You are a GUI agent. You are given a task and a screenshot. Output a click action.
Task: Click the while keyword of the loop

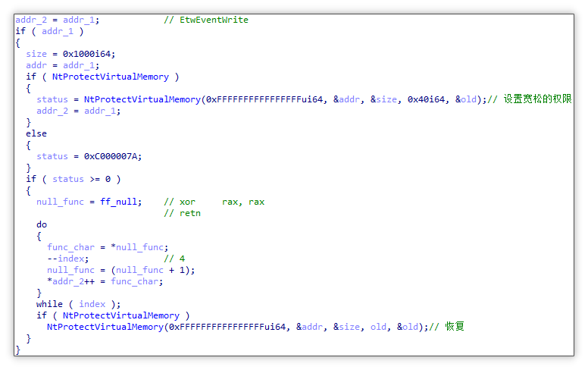49,304
